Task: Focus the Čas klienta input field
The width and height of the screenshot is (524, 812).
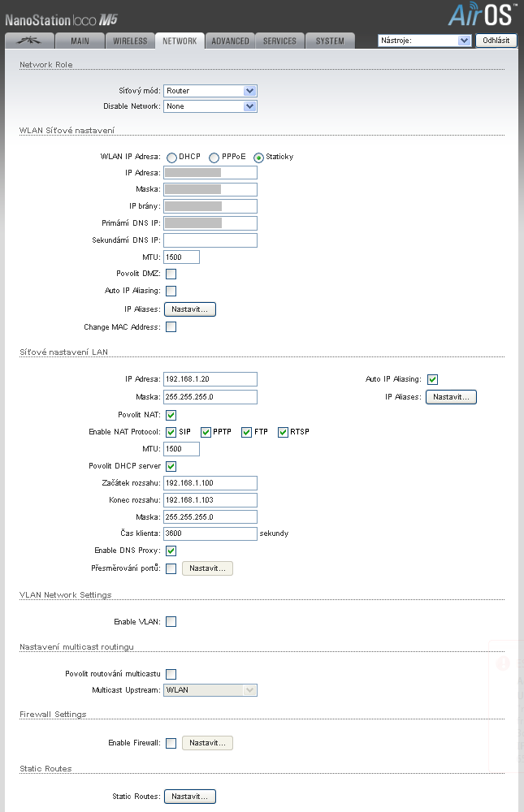Action: pos(210,533)
